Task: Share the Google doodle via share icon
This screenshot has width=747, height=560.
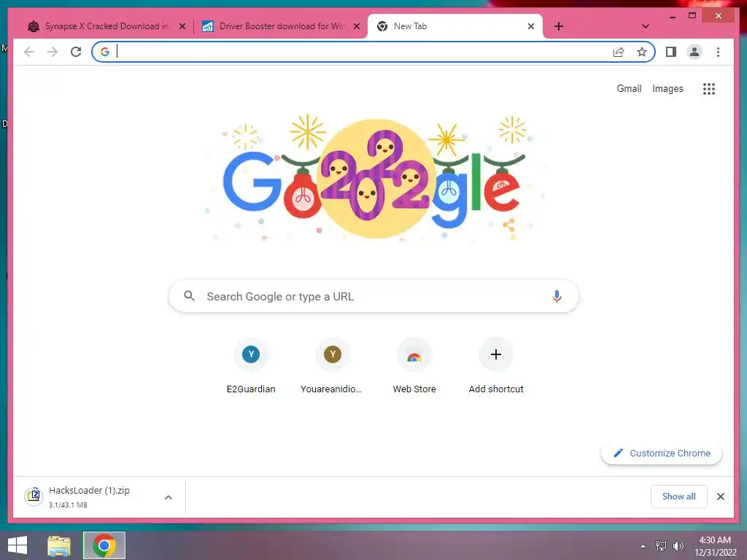Action: click(x=508, y=225)
